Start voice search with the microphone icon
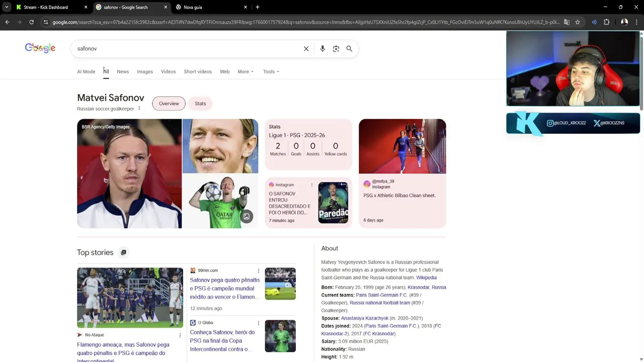Image resolution: width=644 pixels, height=362 pixels. 323,49
